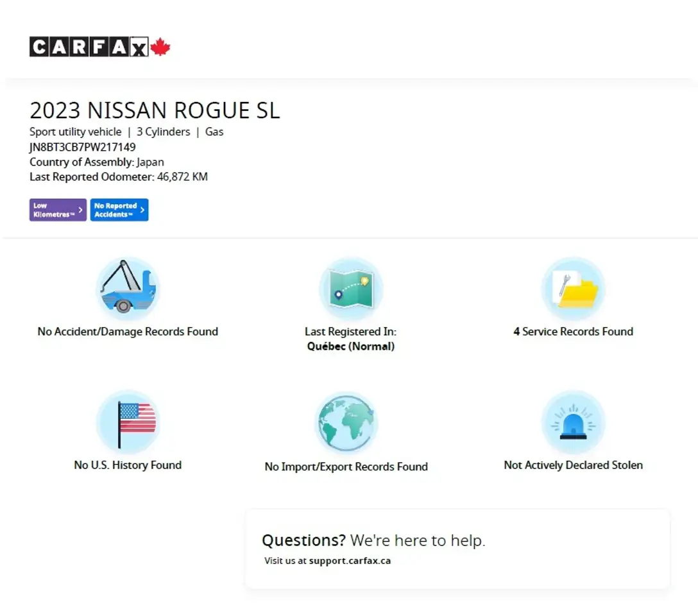Click the police siren stolen icon

[x=574, y=422]
